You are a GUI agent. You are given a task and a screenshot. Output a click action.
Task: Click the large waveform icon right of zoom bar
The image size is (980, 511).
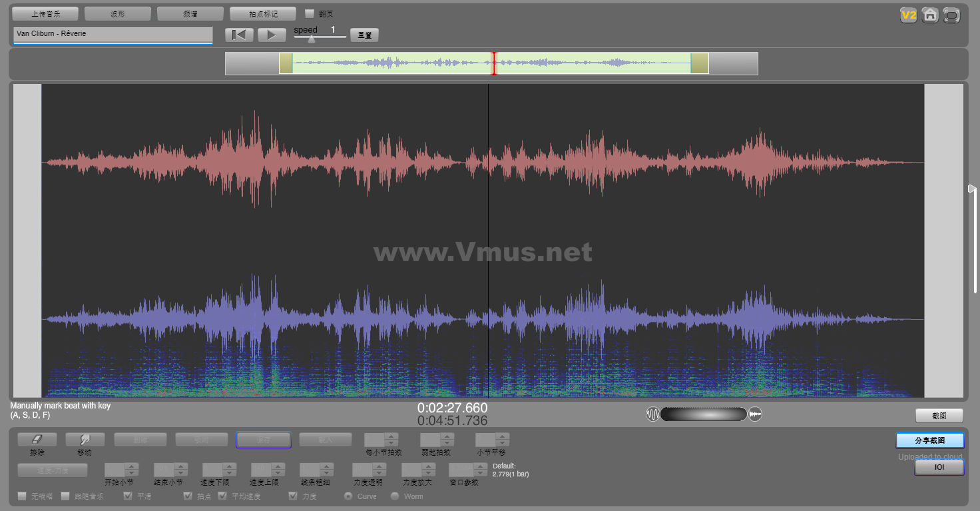click(755, 414)
